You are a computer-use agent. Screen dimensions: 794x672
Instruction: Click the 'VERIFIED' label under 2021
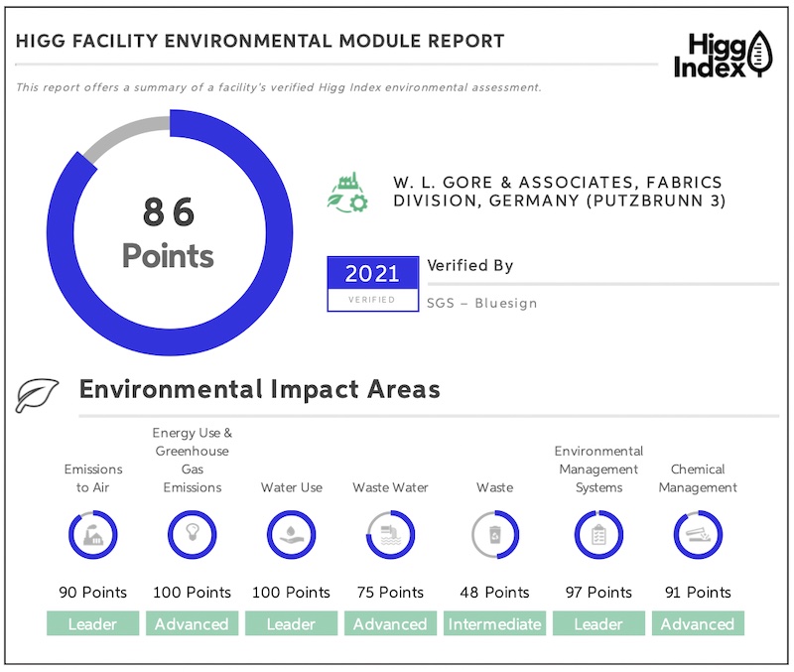click(x=371, y=300)
